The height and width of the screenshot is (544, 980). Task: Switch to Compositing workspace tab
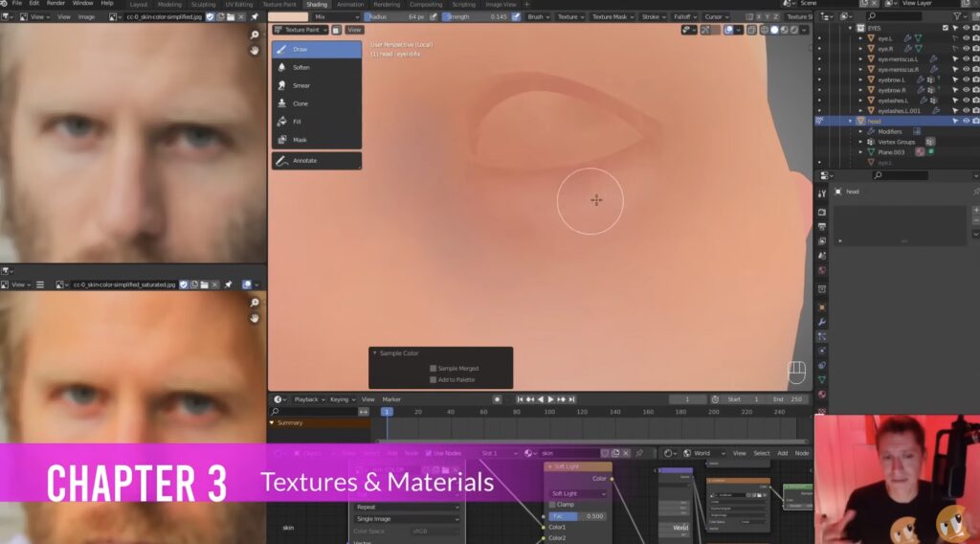[x=426, y=5]
